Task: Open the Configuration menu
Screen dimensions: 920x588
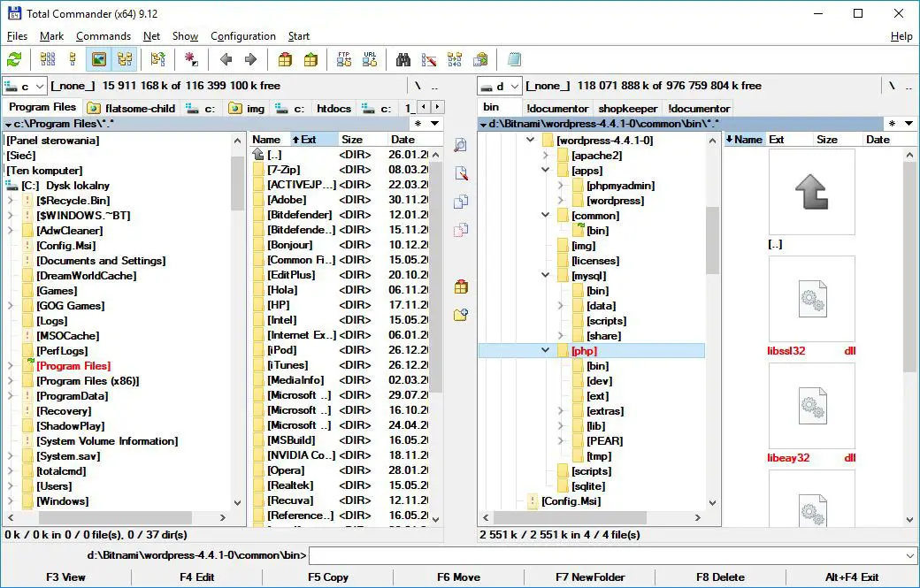Action: 243,36
